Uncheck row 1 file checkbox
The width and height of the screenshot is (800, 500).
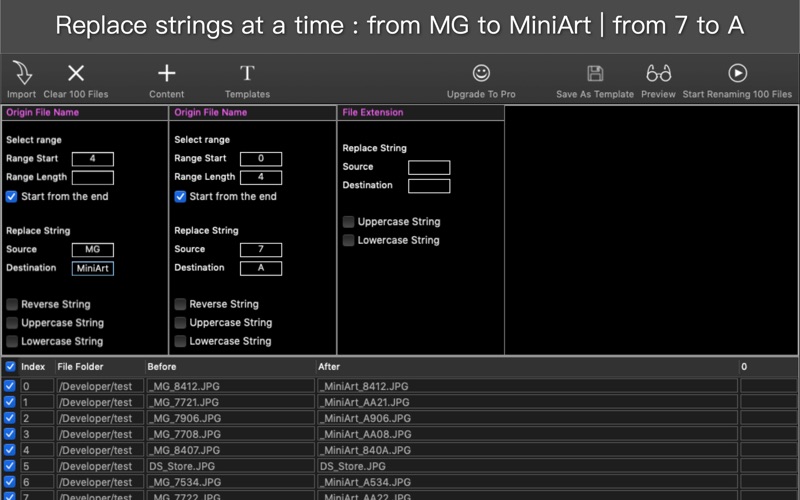point(10,402)
